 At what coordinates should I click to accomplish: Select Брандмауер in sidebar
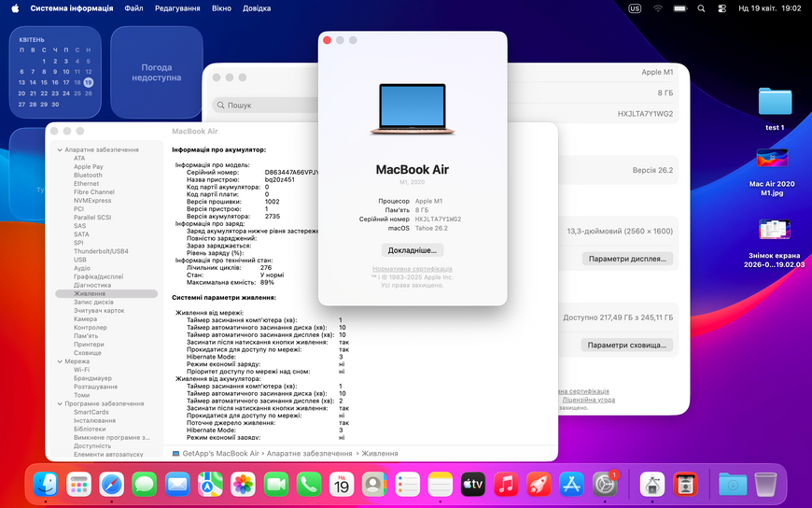(x=92, y=378)
